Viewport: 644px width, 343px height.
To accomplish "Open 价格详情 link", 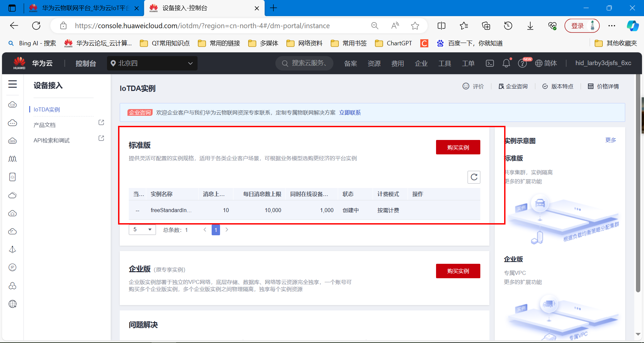I will point(603,86).
